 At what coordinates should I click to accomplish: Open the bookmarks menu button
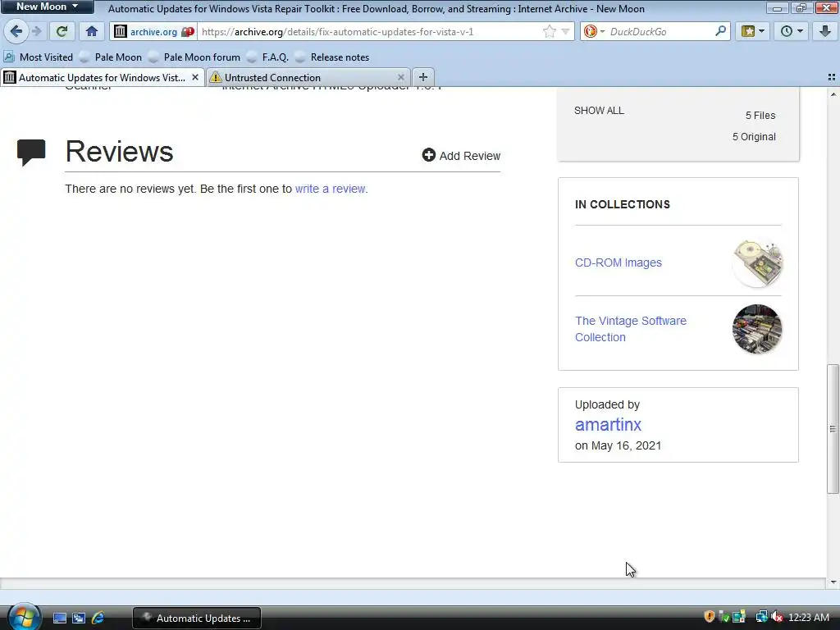753,32
